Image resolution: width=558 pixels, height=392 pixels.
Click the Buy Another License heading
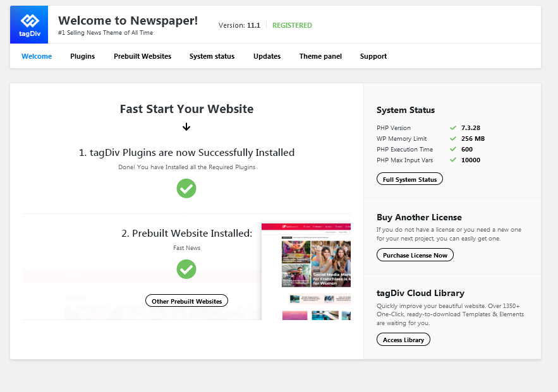tap(419, 217)
